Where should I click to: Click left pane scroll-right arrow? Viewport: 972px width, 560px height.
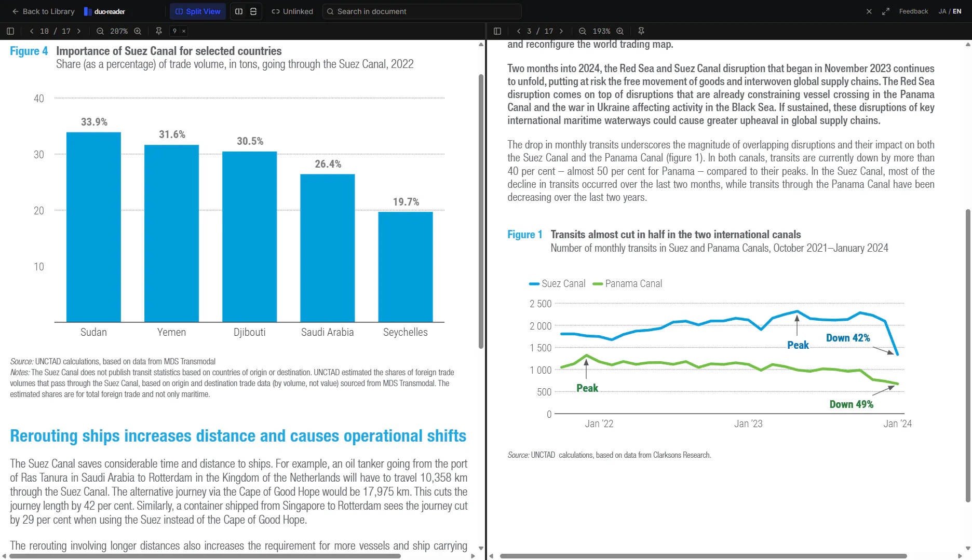click(x=473, y=556)
